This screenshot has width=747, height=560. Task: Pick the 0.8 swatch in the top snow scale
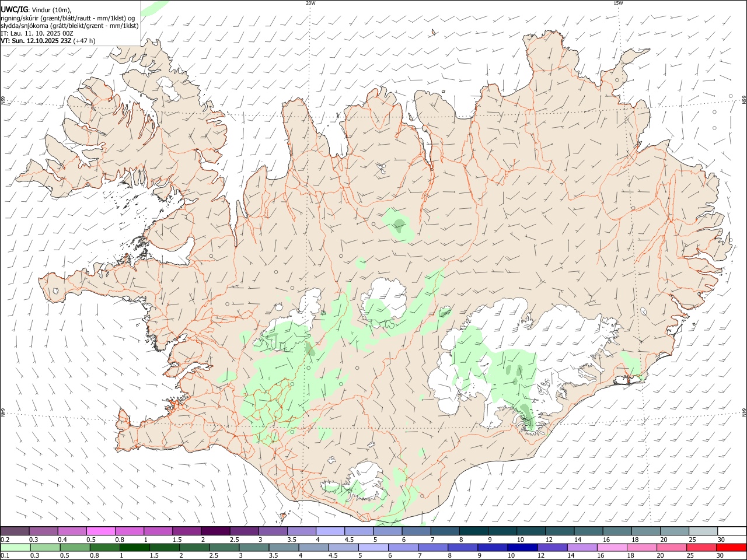pyautogui.click(x=130, y=531)
